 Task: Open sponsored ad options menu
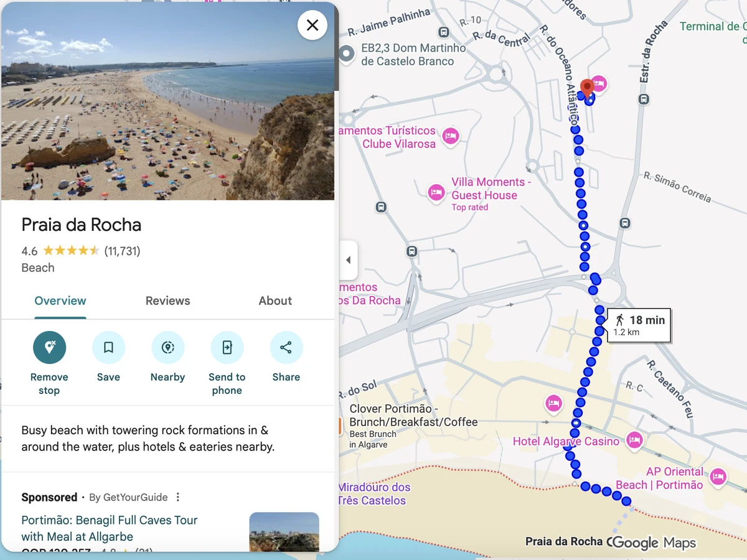178,497
